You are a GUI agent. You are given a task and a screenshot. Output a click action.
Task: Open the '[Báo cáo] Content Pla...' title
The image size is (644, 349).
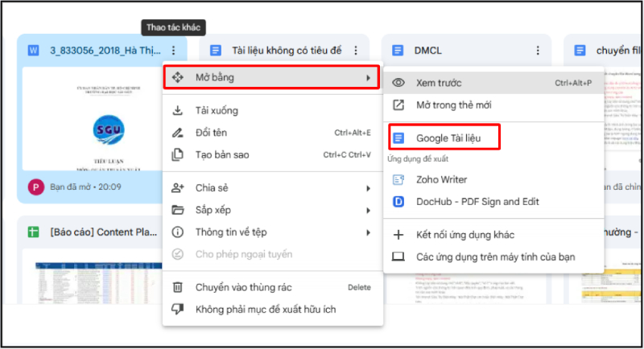point(104,232)
